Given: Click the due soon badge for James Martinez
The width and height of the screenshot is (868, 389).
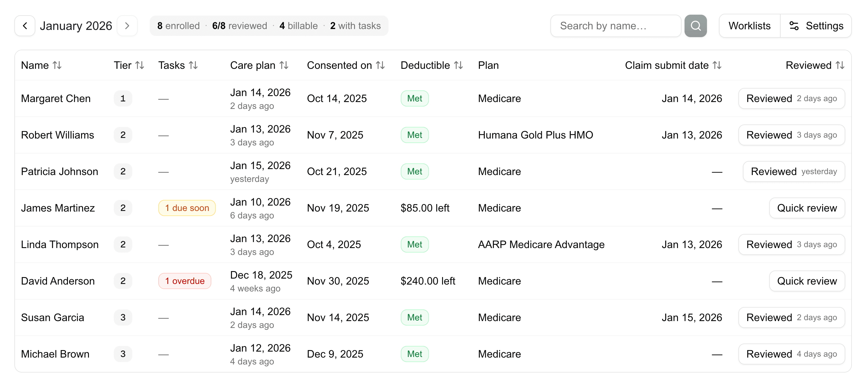Looking at the screenshot, I should pos(187,208).
